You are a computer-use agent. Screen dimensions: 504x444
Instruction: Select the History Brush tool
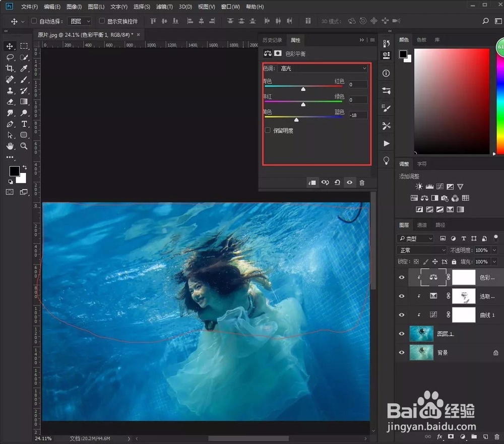click(24, 91)
